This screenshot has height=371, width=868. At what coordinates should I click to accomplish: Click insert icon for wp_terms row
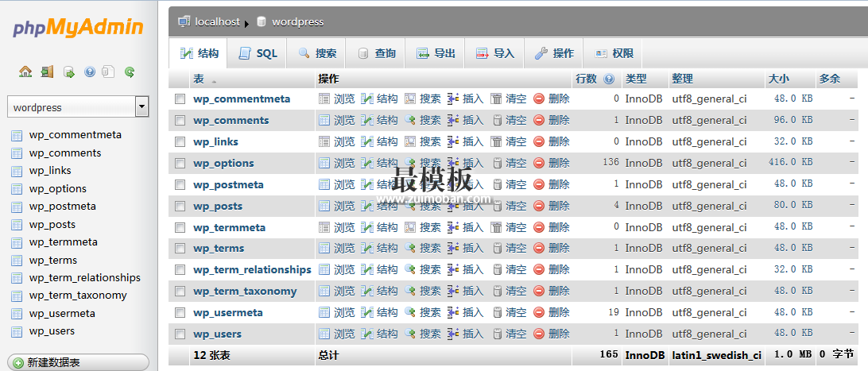453,248
